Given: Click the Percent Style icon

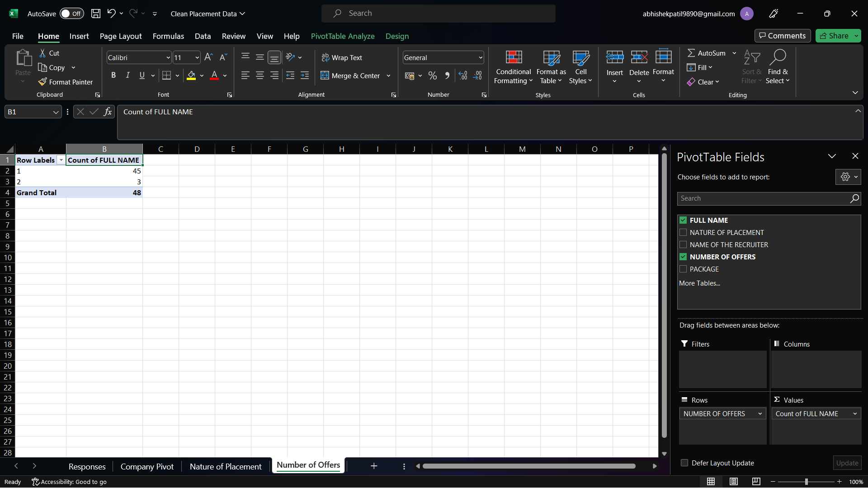Looking at the screenshot, I should (433, 75).
